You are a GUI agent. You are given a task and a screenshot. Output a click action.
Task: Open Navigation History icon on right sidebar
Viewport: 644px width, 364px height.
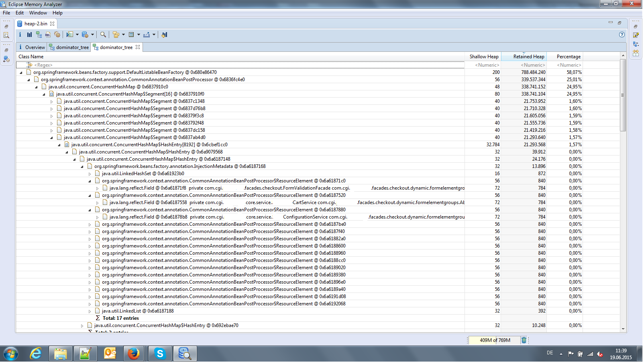pyautogui.click(x=636, y=44)
